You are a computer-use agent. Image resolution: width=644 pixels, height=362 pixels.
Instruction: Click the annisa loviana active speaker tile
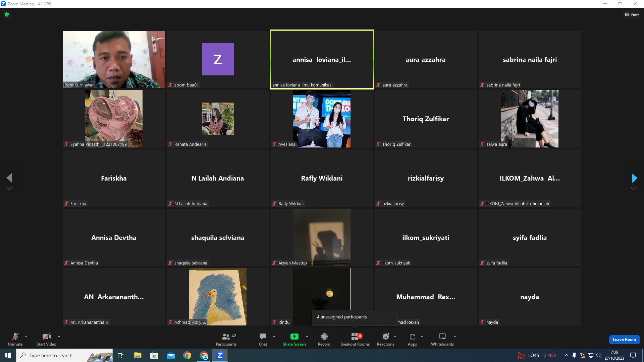click(322, 59)
